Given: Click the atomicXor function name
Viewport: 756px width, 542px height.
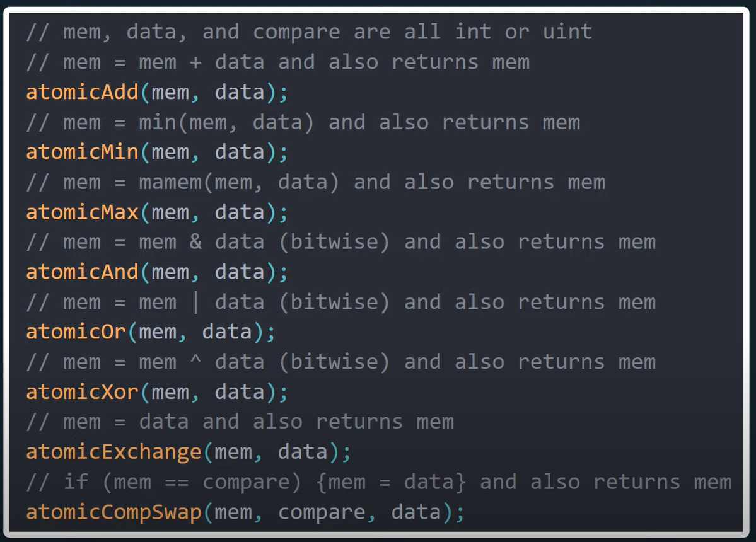Looking at the screenshot, I should (x=82, y=392).
